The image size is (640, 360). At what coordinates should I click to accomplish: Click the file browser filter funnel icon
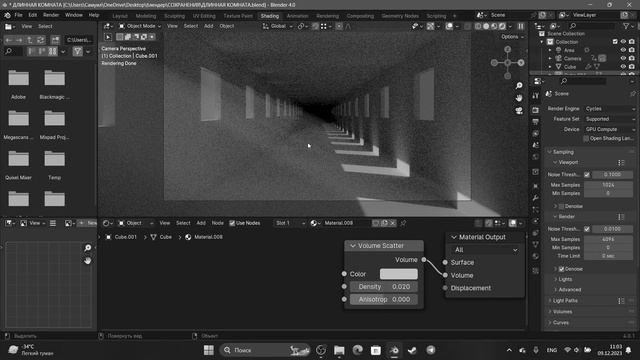point(77,51)
